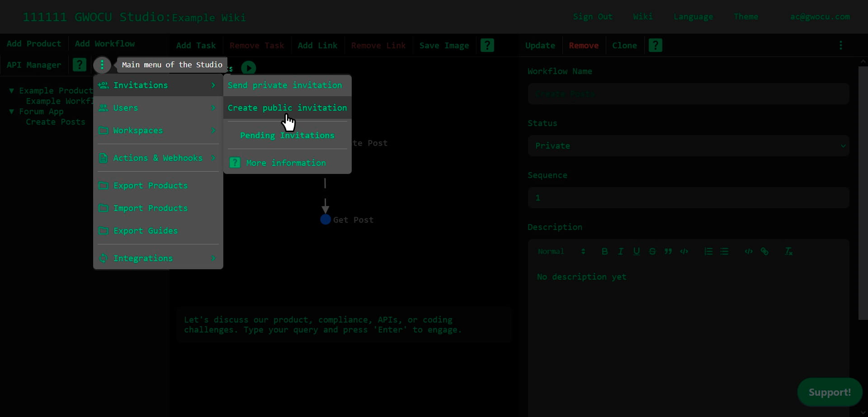Expand the Actions & Webhooks submenu arrow
Screen dimensions: 868x417
pos(213,158)
